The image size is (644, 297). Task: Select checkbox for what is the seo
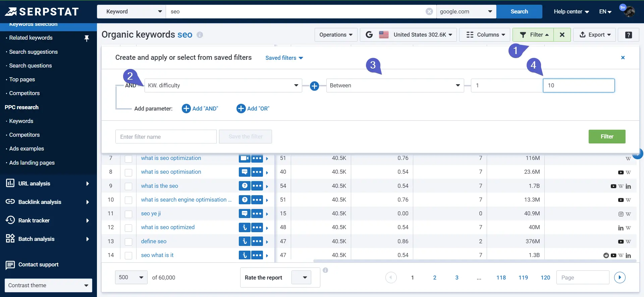coord(128,186)
